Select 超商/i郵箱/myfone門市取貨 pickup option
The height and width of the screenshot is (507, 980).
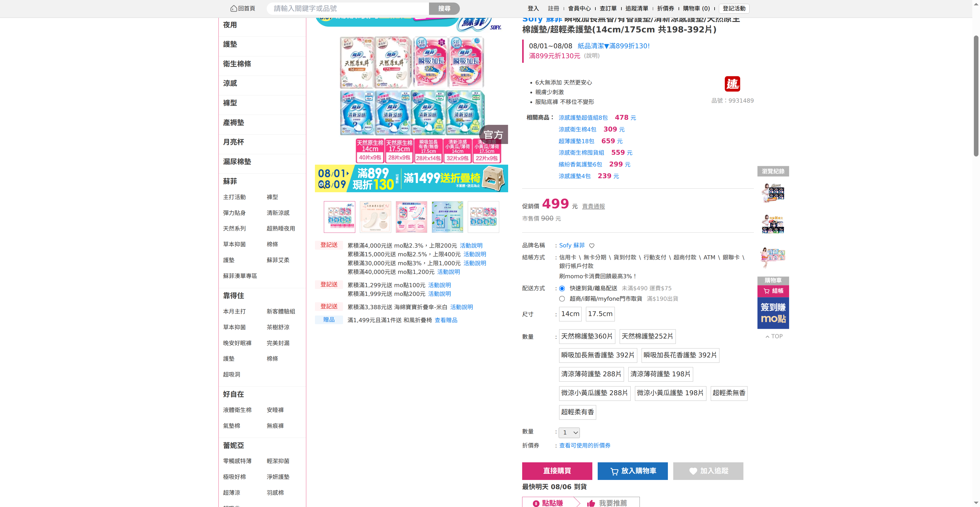coord(562,299)
